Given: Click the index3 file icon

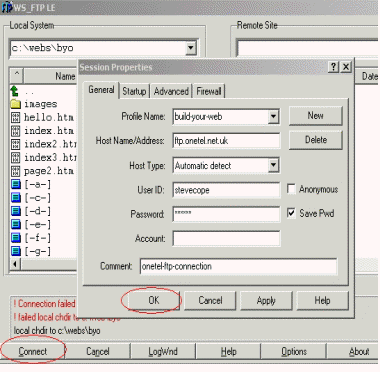Looking at the screenshot, I should point(15,157).
